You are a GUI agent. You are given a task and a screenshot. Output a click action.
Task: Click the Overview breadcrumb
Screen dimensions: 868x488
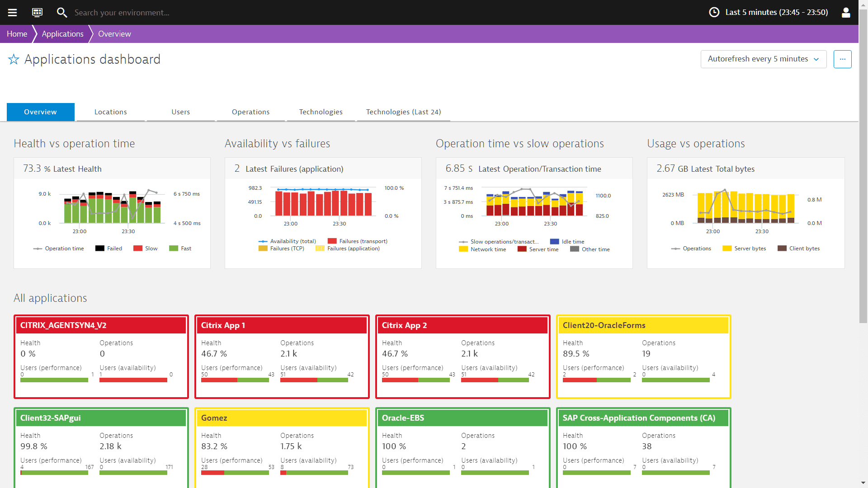point(114,34)
